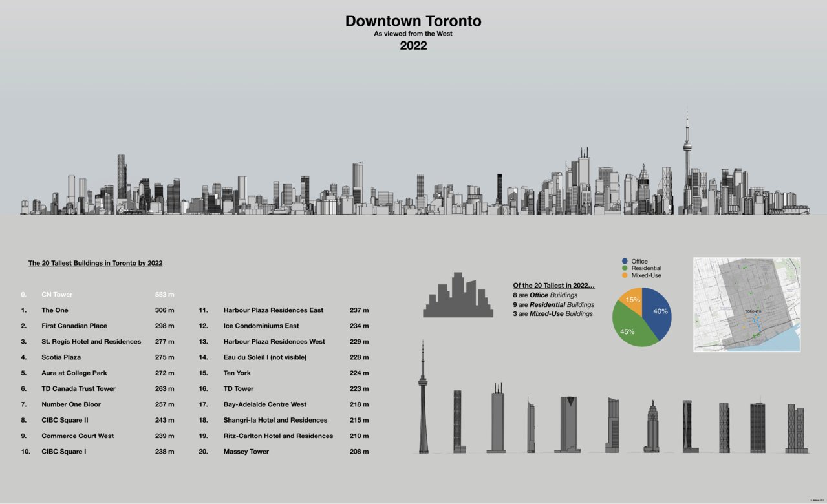
Task: Click 'CIBC Square I' entry ranked 10
Action: click(x=64, y=451)
